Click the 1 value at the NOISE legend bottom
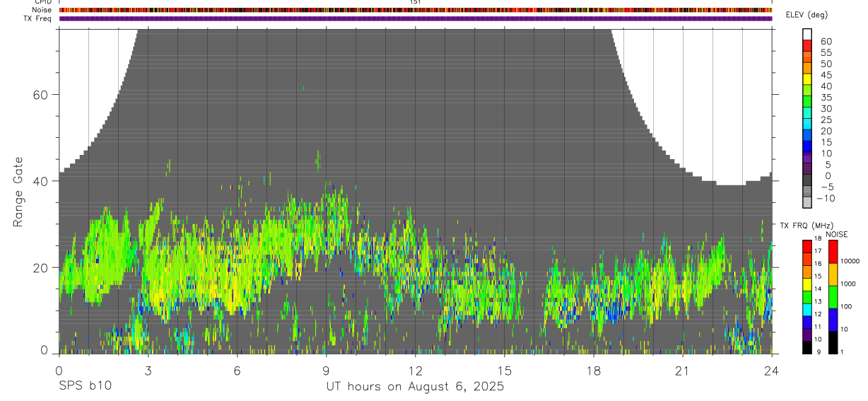The image size is (868, 401). 843,352
